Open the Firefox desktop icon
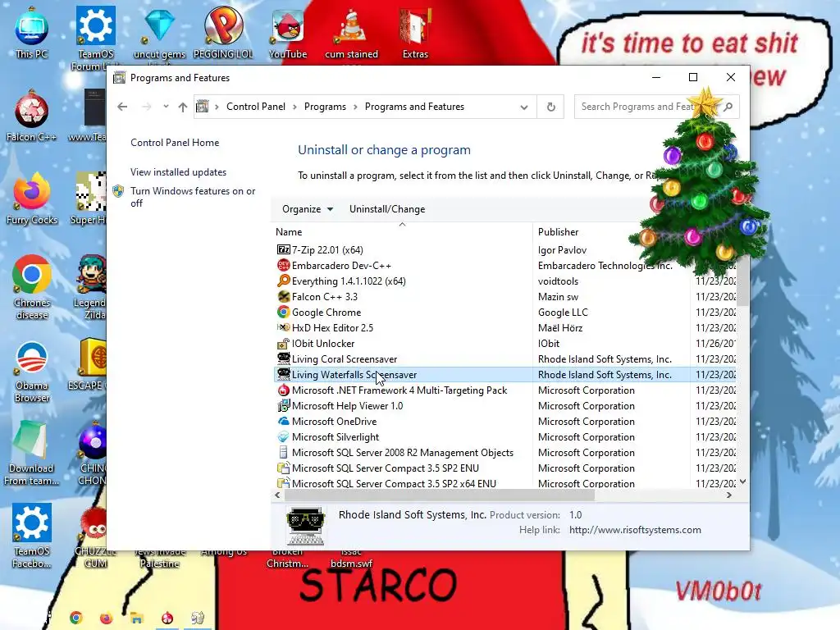This screenshot has height=630, width=840. [32, 199]
